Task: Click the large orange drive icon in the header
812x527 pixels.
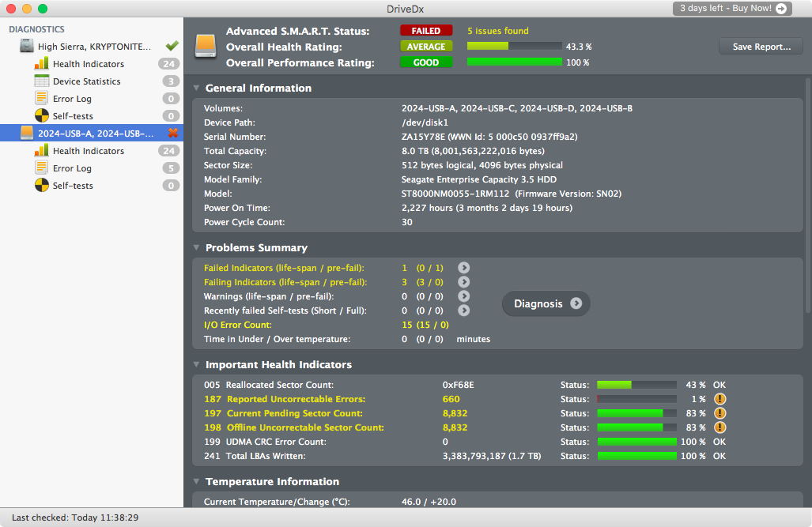Action: pyautogui.click(x=206, y=47)
